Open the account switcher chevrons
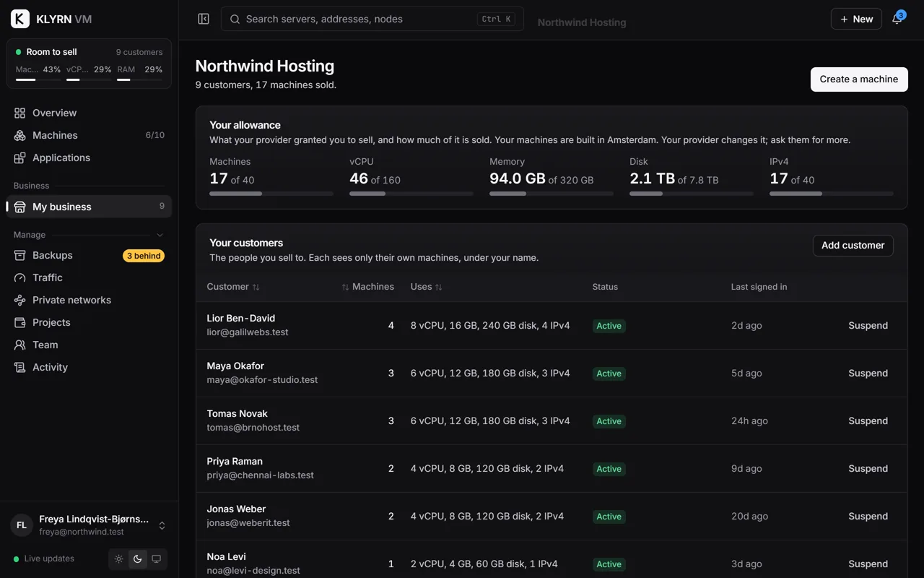924x578 pixels. (x=162, y=525)
